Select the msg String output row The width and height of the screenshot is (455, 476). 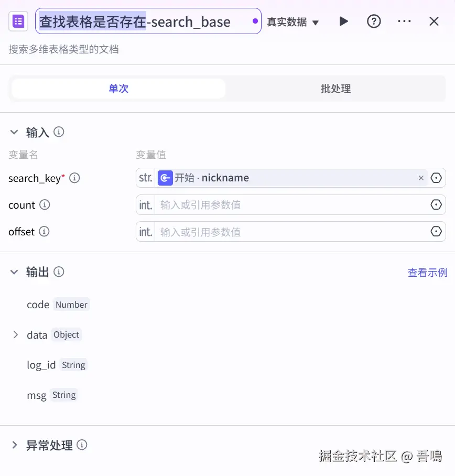click(52, 395)
